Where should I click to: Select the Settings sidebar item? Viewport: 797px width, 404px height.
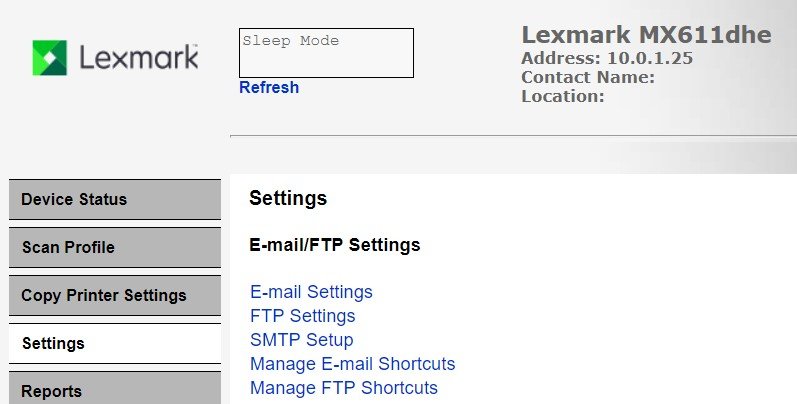pos(114,343)
